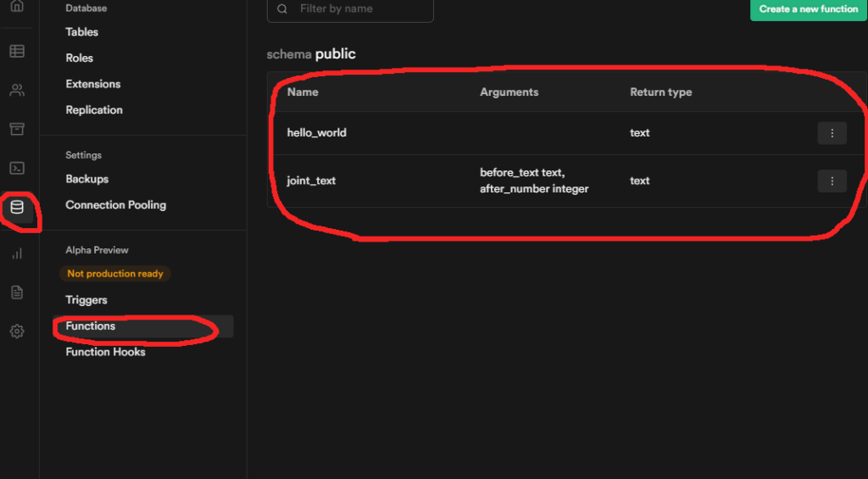Image resolution: width=868 pixels, height=479 pixels.
Task: Open the Storage archive icon
Action: click(x=17, y=129)
